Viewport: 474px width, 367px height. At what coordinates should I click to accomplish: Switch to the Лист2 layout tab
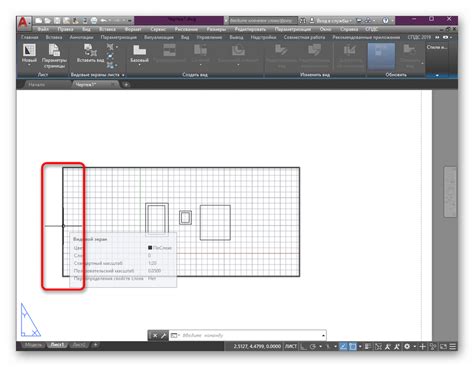click(x=79, y=345)
